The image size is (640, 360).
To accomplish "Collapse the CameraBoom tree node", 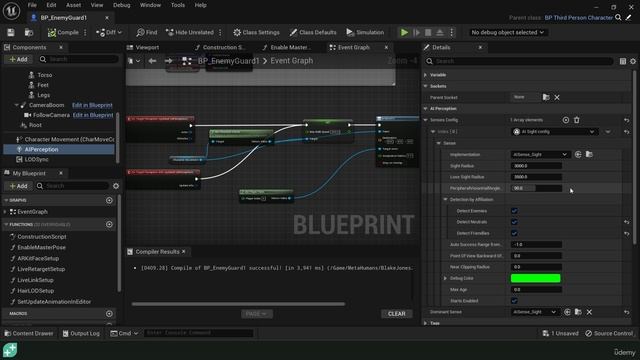I will tap(16, 105).
